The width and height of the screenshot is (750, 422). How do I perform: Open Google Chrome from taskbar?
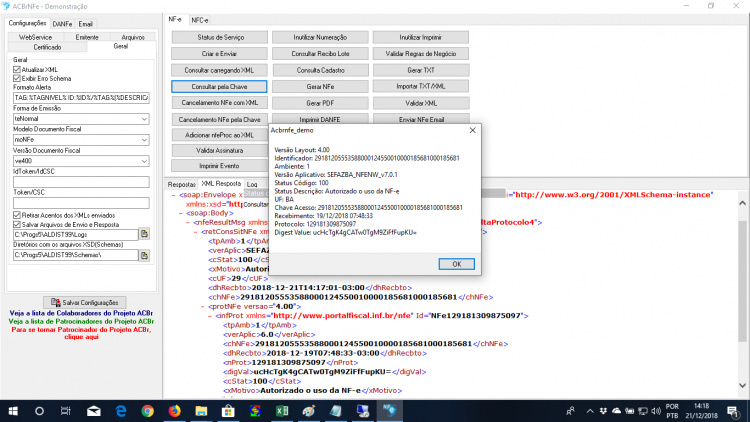click(x=147, y=411)
